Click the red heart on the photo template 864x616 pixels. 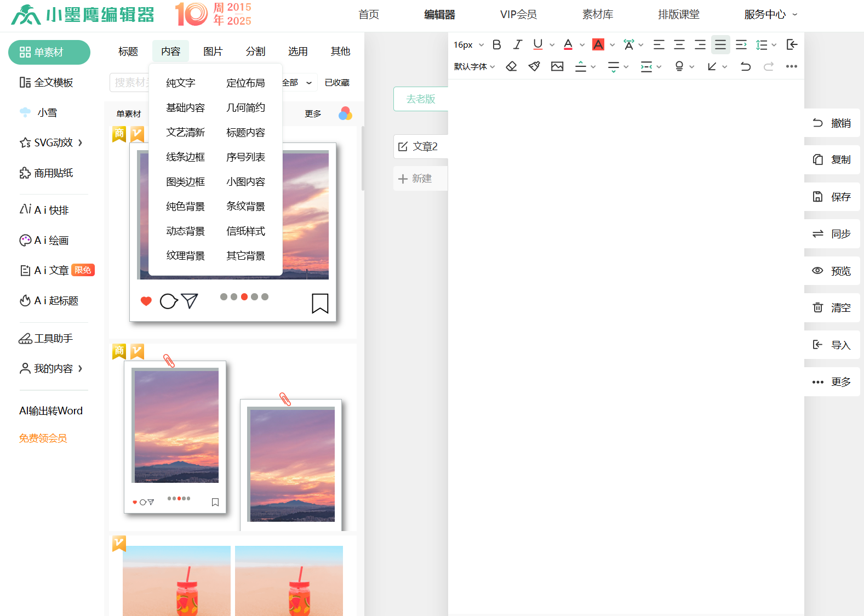[146, 301]
